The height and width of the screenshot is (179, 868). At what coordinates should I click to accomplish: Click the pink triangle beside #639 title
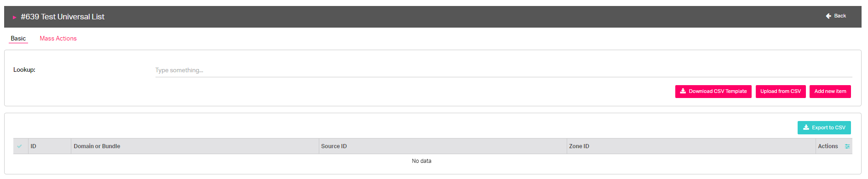point(15,17)
